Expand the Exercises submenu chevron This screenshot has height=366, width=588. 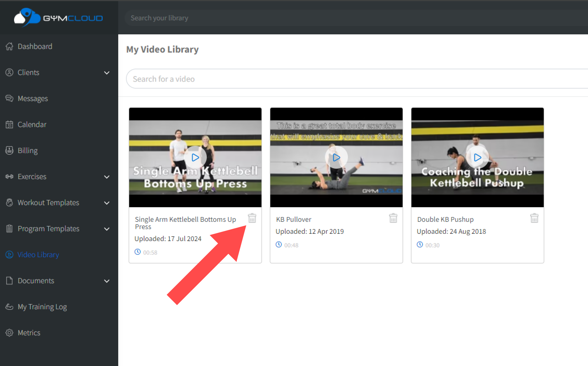click(x=107, y=177)
